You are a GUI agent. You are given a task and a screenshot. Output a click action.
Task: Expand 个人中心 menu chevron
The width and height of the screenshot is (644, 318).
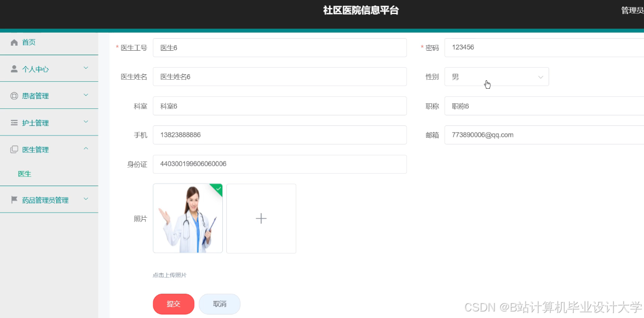click(x=86, y=68)
